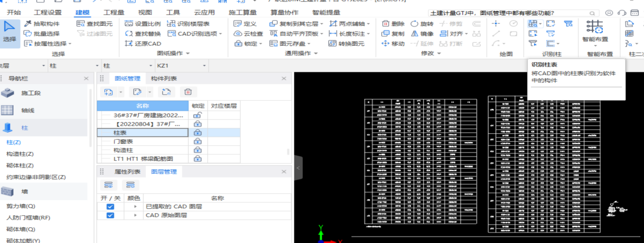Run 识别楼层表 floor table recognition

point(188,23)
